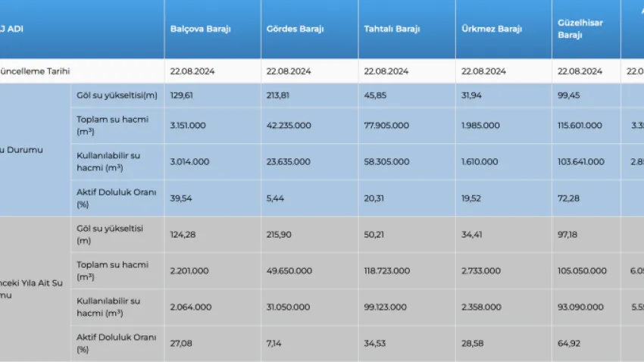Screen dimensions: 644x362
Task: Click the Balçova Barajı column header
Action: [x=202, y=29]
